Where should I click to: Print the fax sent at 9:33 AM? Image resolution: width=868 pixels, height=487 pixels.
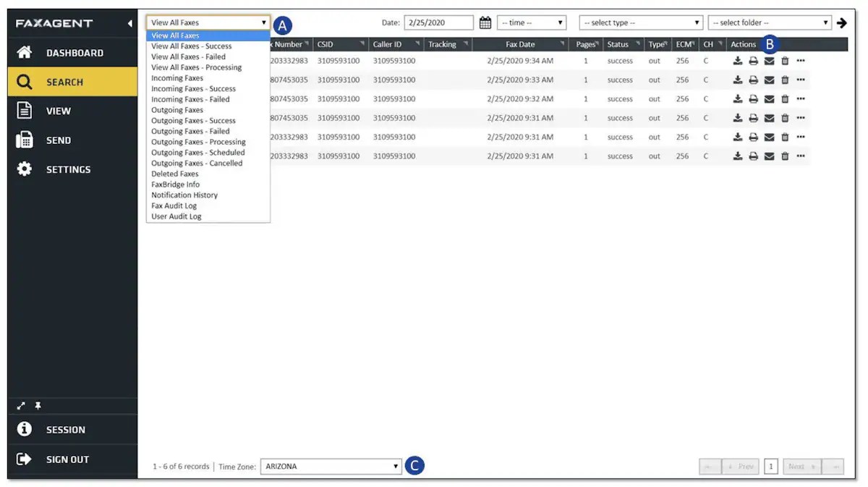point(753,80)
